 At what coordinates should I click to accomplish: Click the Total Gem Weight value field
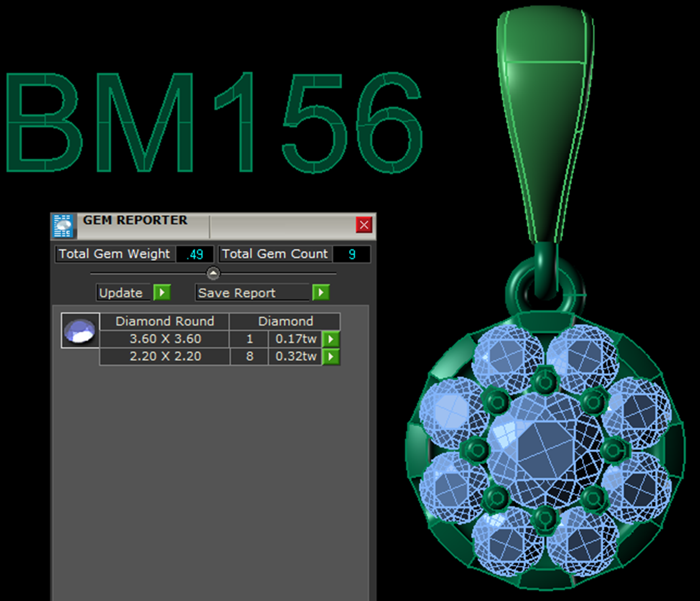pos(194,254)
